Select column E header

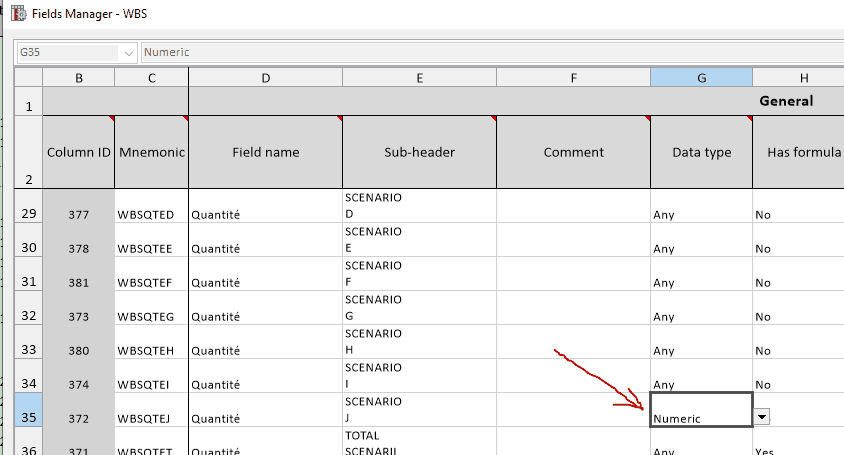[419, 77]
